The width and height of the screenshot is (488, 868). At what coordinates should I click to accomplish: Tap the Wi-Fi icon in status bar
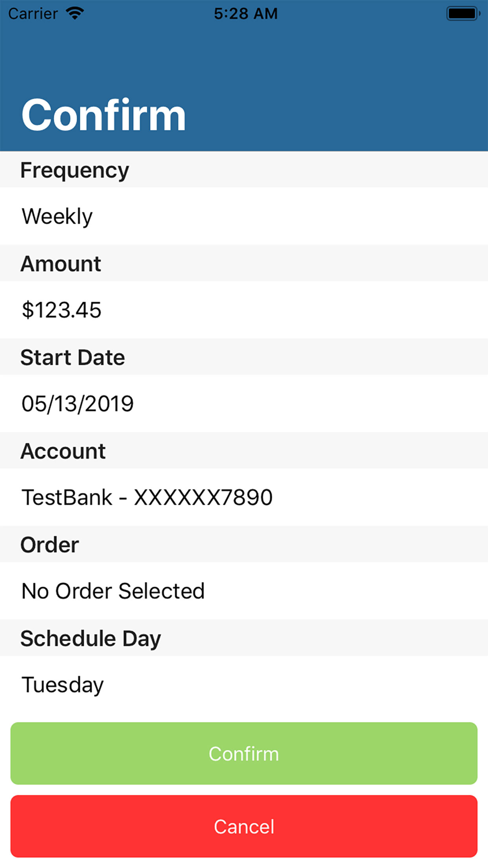[x=75, y=13]
